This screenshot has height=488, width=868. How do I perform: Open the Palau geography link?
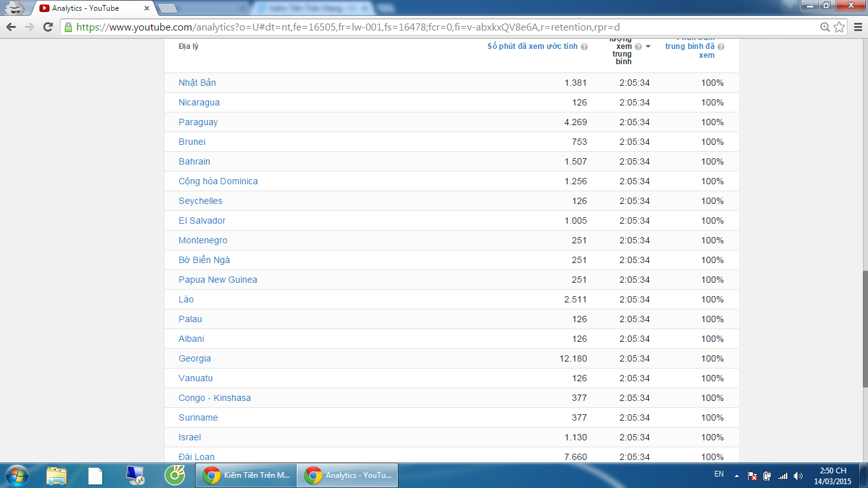[190, 319]
